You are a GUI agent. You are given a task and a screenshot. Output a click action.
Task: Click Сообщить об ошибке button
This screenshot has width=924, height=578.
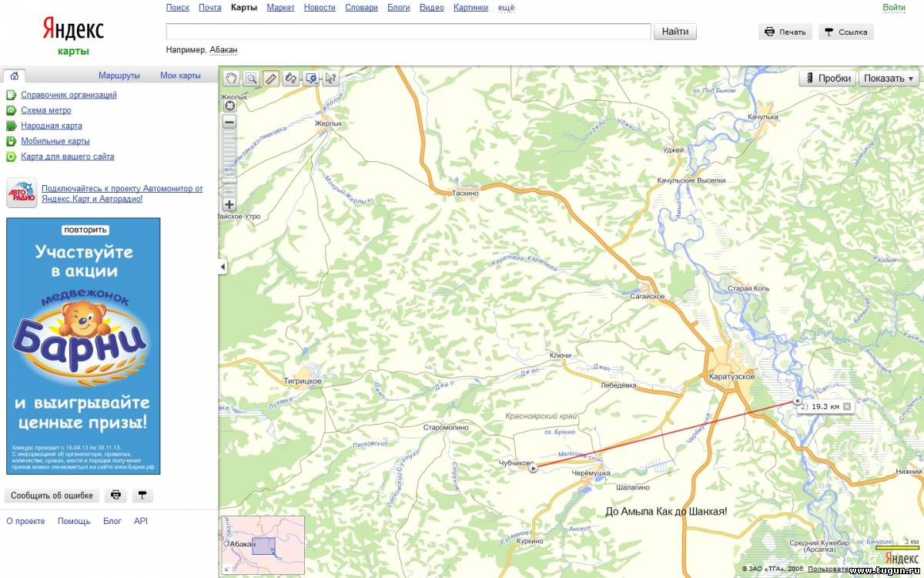52,496
